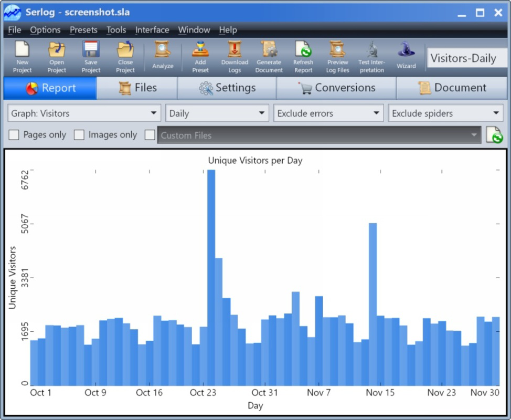511x420 pixels.
Task: Click the Serlog app icon in title bar
Action: [x=13, y=13]
